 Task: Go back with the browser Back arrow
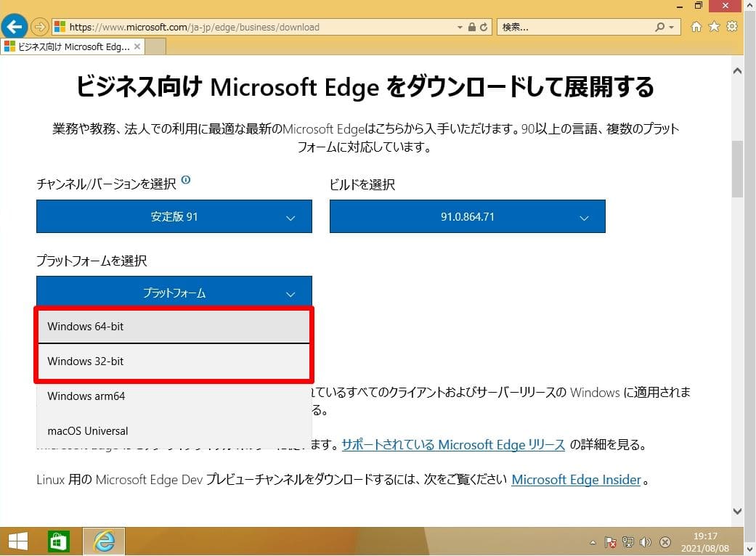pos(14,27)
